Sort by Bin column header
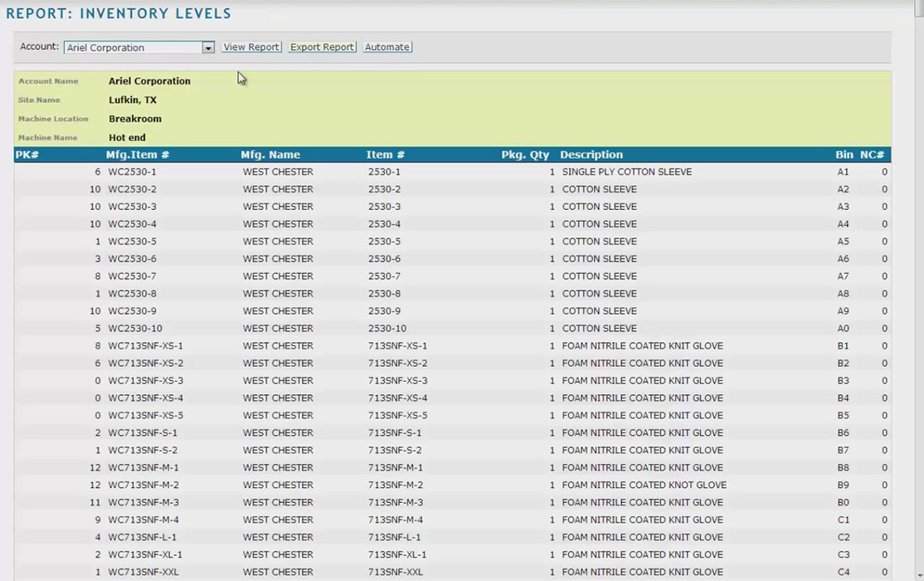The height and width of the screenshot is (581, 924). click(x=844, y=154)
